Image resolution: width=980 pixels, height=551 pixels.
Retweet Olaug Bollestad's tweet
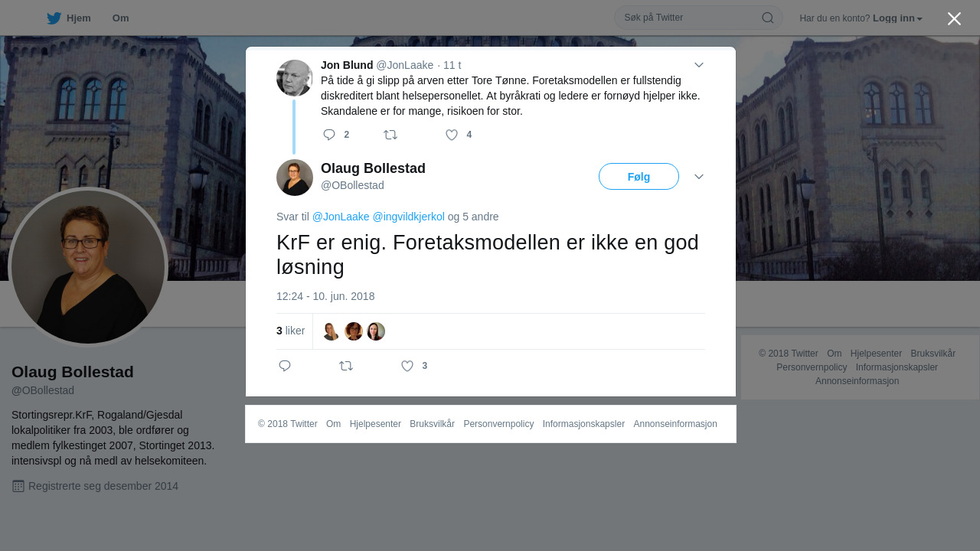coord(346,366)
